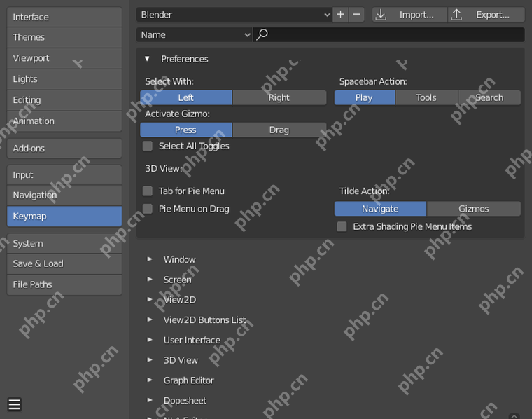Set Tilde Action to Gizmos
Viewport: 532px width, 419px height.
tap(474, 209)
